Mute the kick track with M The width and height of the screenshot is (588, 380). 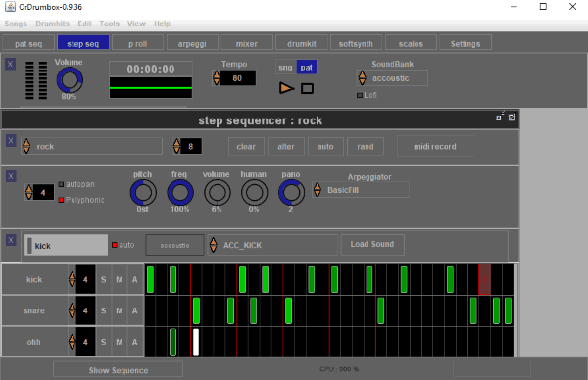click(120, 279)
